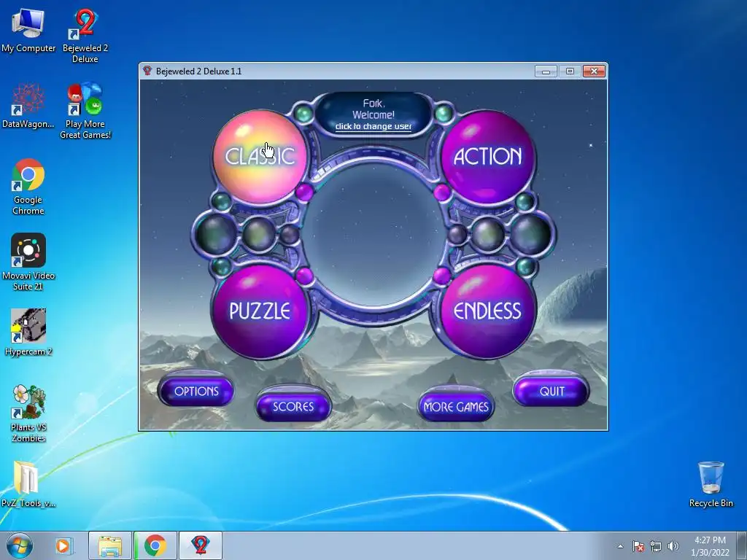Viewport: 747px width, 560px height.
Task: Click the taskbar clock showing 4:27 PM
Action: pos(710,546)
